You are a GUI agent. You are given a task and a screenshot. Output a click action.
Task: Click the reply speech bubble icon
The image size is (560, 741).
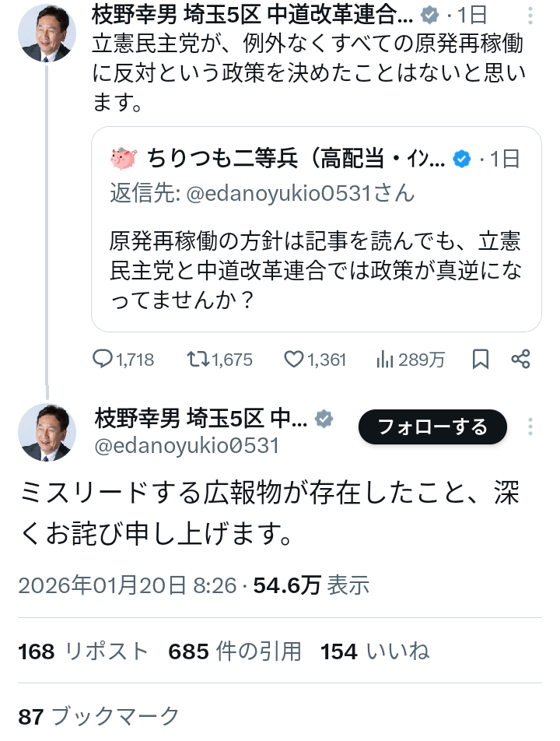103,359
